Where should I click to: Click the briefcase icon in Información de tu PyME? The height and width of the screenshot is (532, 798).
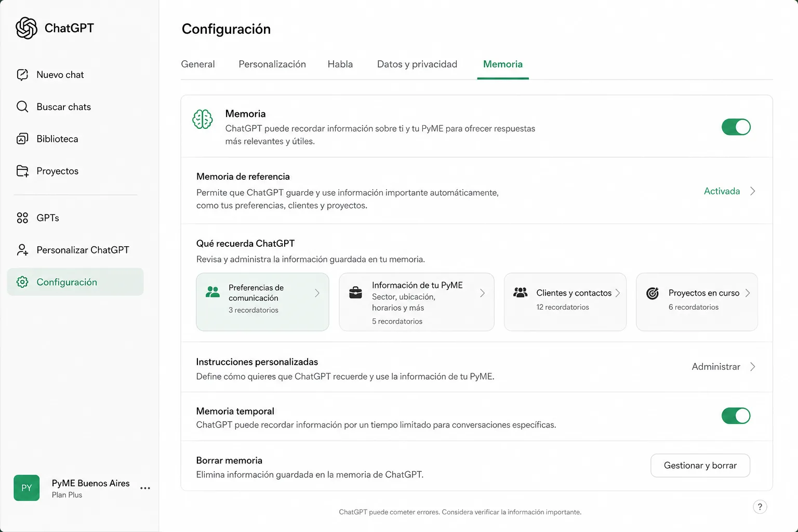coord(356,292)
